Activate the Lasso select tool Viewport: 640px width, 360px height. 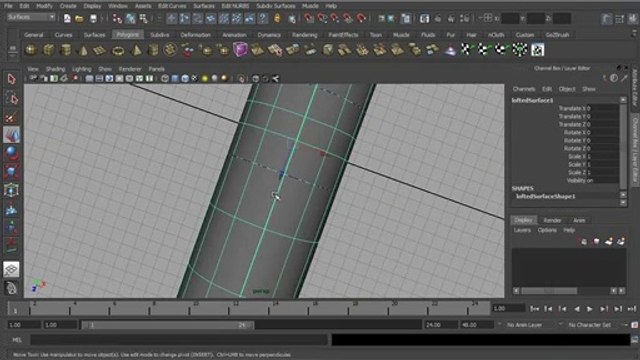(11, 98)
